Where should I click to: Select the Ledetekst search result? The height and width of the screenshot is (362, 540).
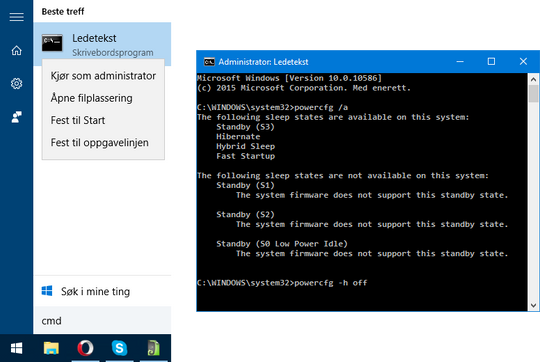(102, 44)
